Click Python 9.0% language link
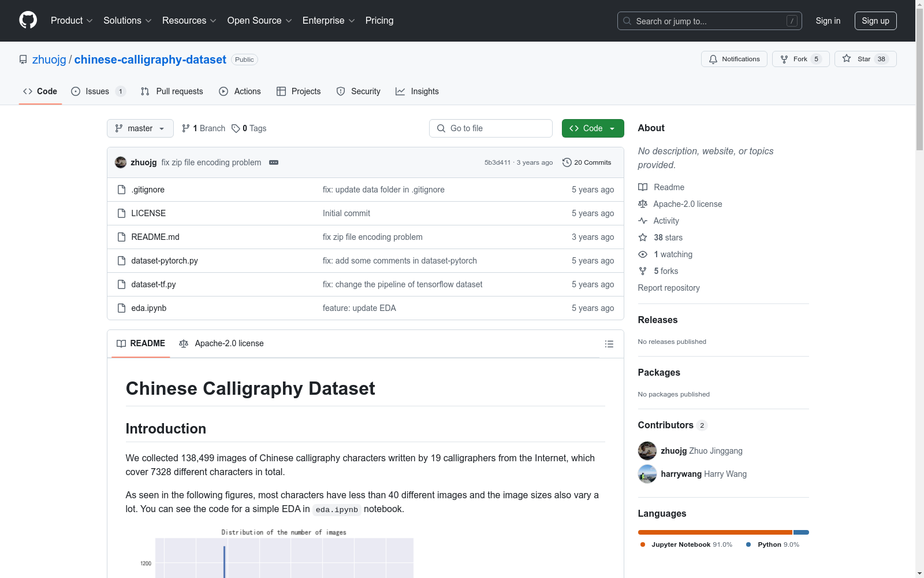The image size is (924, 578). pyautogui.click(x=773, y=544)
